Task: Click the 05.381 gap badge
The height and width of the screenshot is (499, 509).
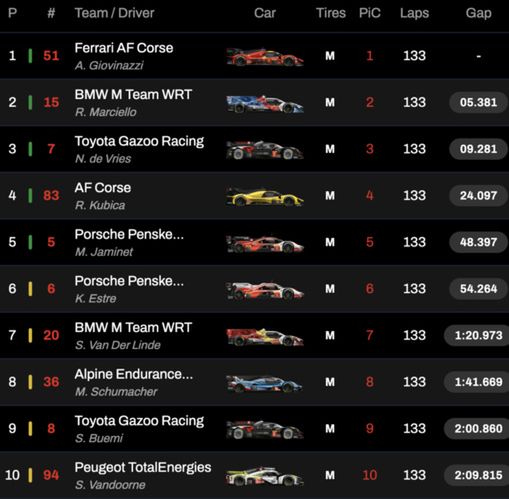Action: click(478, 102)
